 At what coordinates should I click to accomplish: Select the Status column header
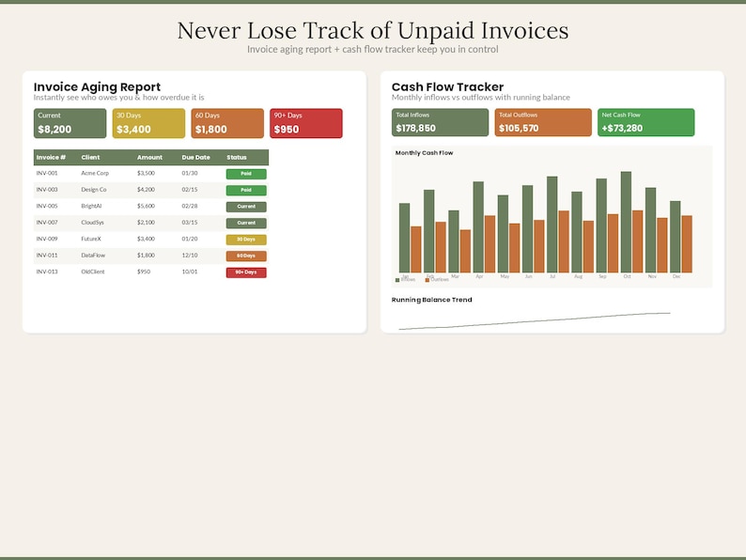coord(237,158)
